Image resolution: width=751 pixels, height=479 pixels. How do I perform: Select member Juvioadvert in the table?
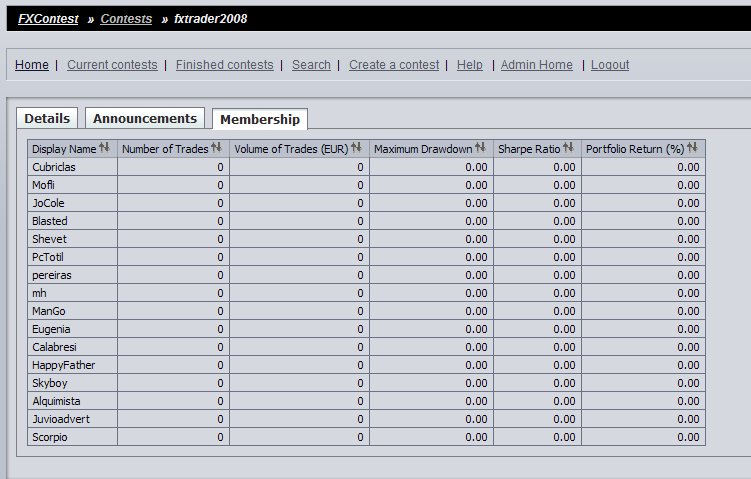(61, 419)
